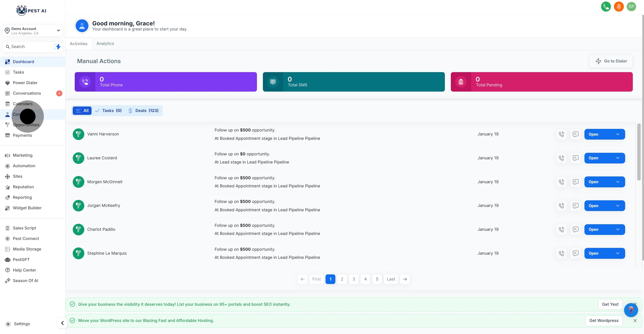This screenshot has width=644, height=334.
Task: Click the green phone call icon
Action: tap(606, 7)
